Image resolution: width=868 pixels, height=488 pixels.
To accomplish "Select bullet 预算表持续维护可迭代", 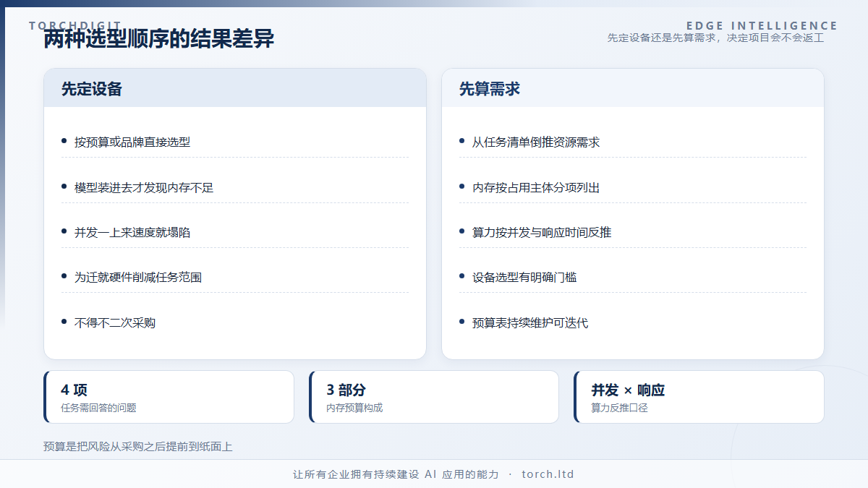I will 530,322.
